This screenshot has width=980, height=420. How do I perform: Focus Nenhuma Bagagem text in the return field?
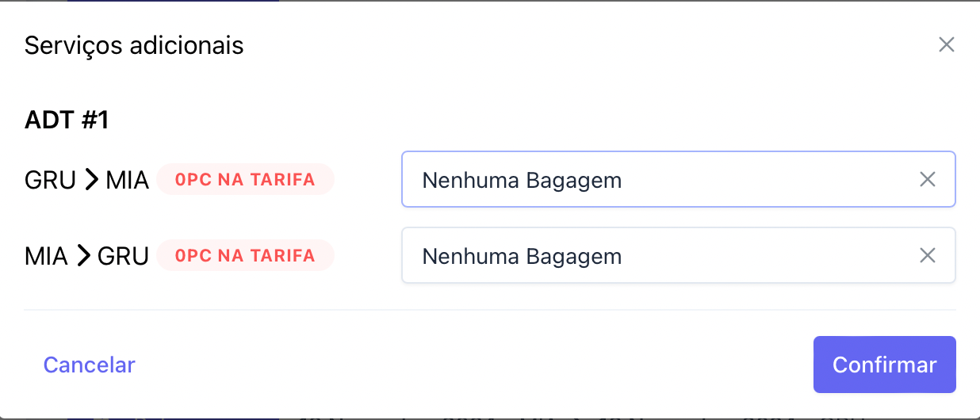point(522,257)
